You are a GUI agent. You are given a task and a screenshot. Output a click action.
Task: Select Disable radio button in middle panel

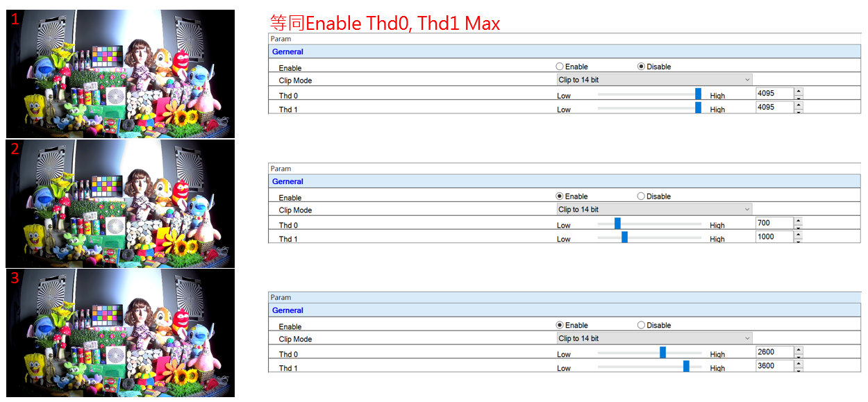tap(641, 196)
